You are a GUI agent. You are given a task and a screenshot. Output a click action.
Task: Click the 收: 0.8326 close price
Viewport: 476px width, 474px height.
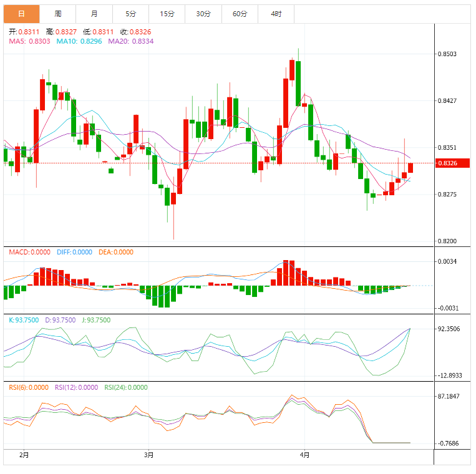tap(136, 32)
